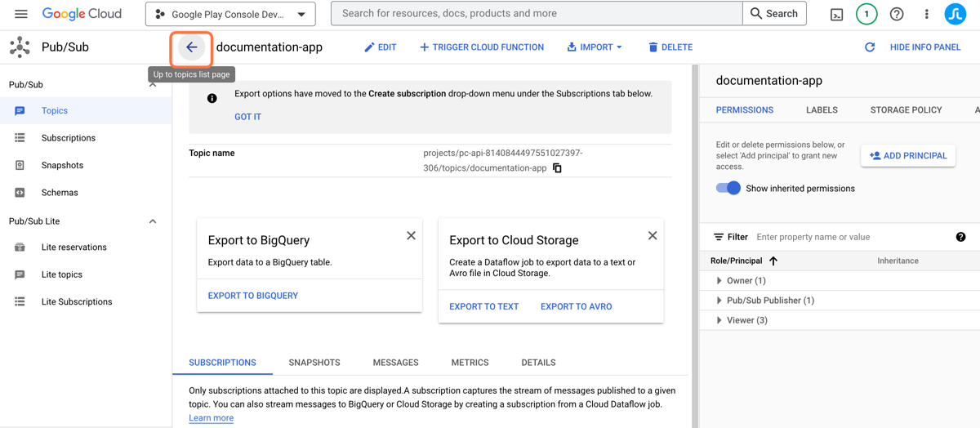980x428 pixels.
Task: Switch to the Messages tab
Action: pos(396,363)
